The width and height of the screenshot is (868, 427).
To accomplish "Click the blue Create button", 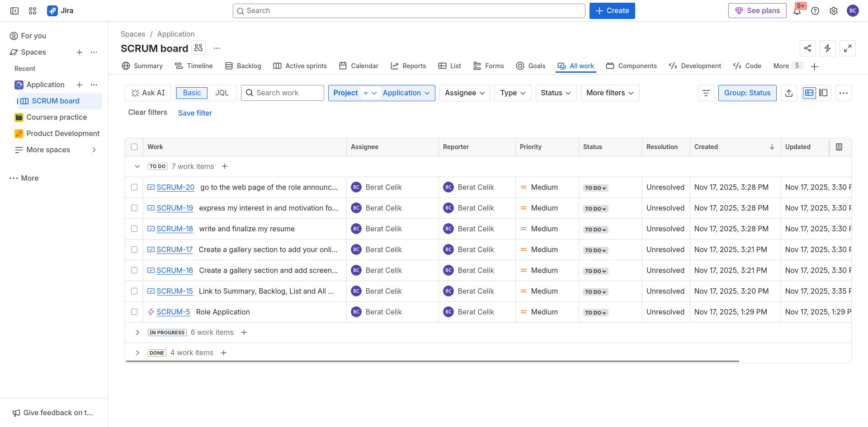I will tap(612, 11).
